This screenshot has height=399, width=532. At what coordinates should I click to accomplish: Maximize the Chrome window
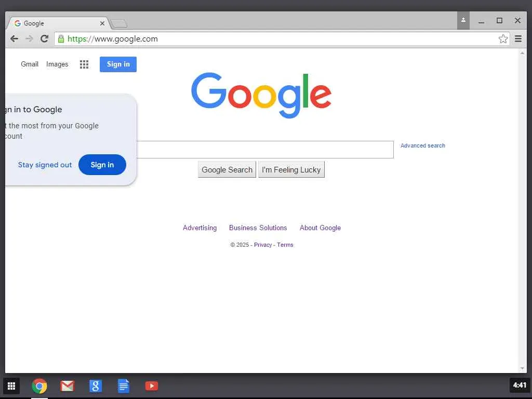pyautogui.click(x=499, y=21)
